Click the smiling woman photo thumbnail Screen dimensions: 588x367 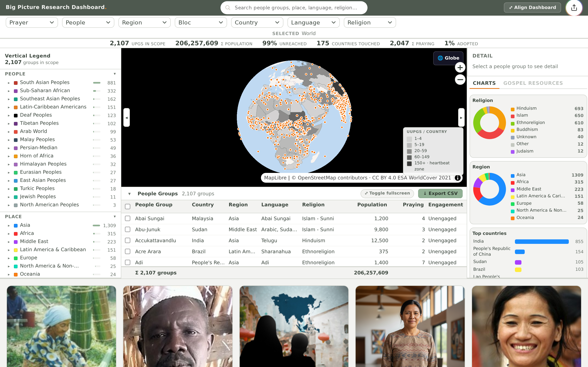coord(526,326)
